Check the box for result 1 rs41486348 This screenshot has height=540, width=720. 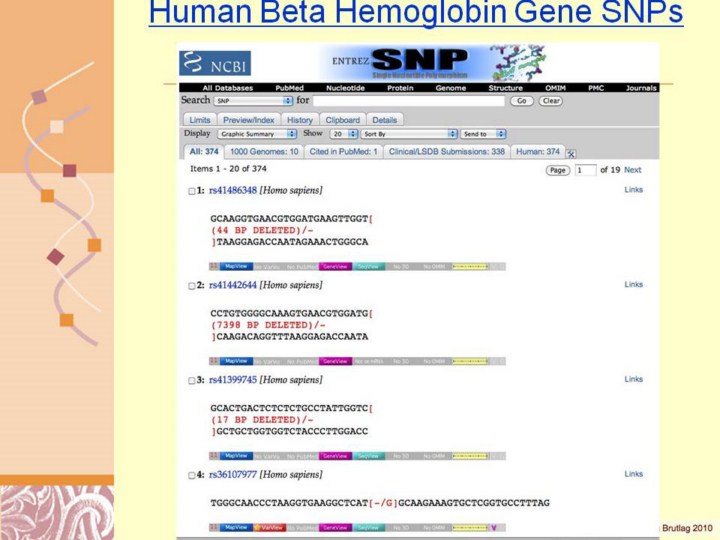click(x=193, y=190)
